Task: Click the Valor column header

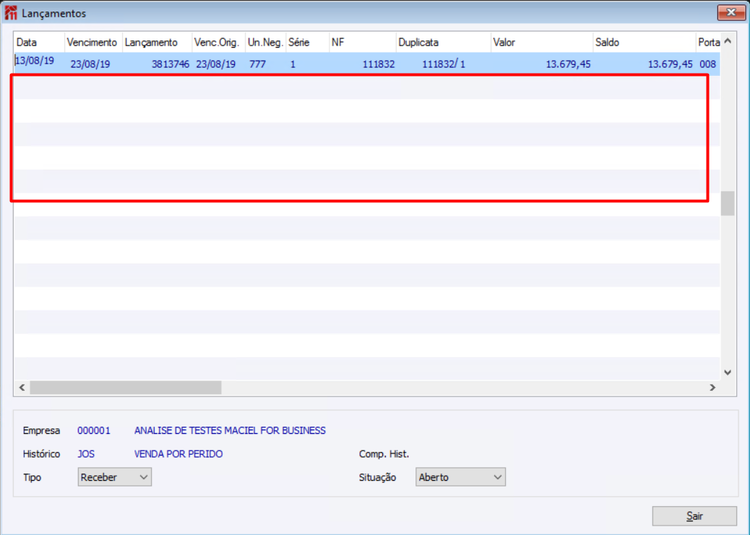Action: (x=542, y=43)
